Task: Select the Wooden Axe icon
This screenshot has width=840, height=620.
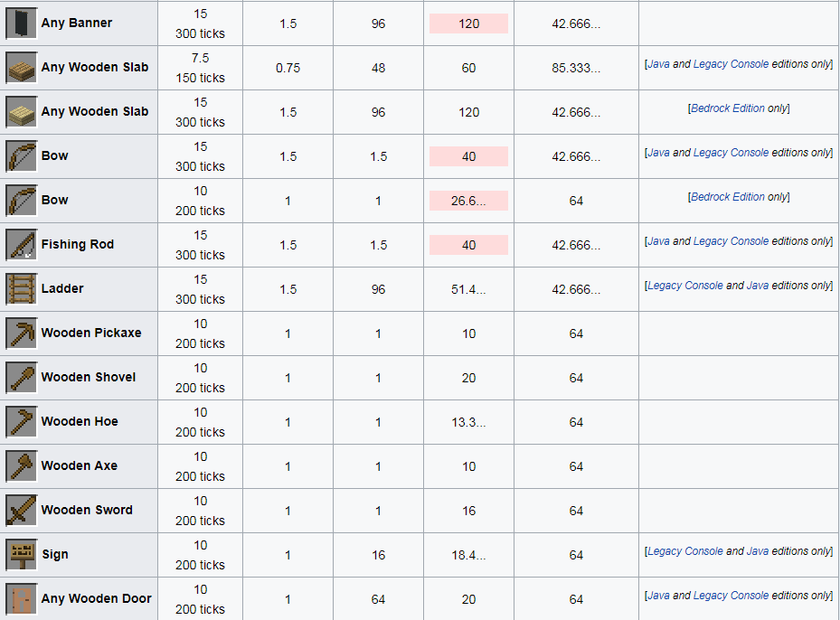Action: (21, 465)
